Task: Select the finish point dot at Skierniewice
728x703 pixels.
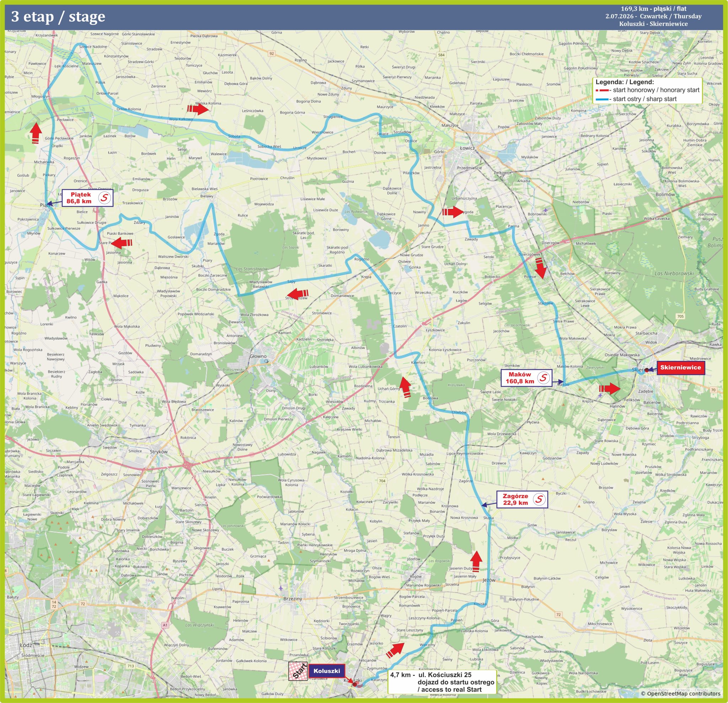Action: point(647,370)
